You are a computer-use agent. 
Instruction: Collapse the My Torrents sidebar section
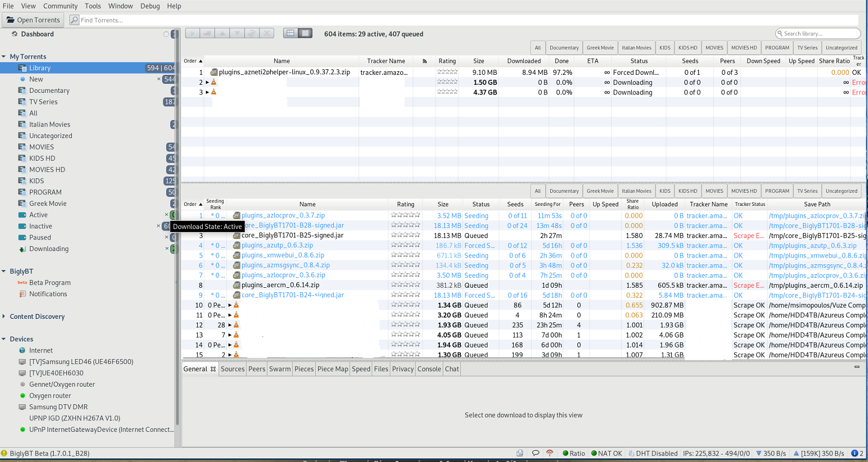(4, 56)
